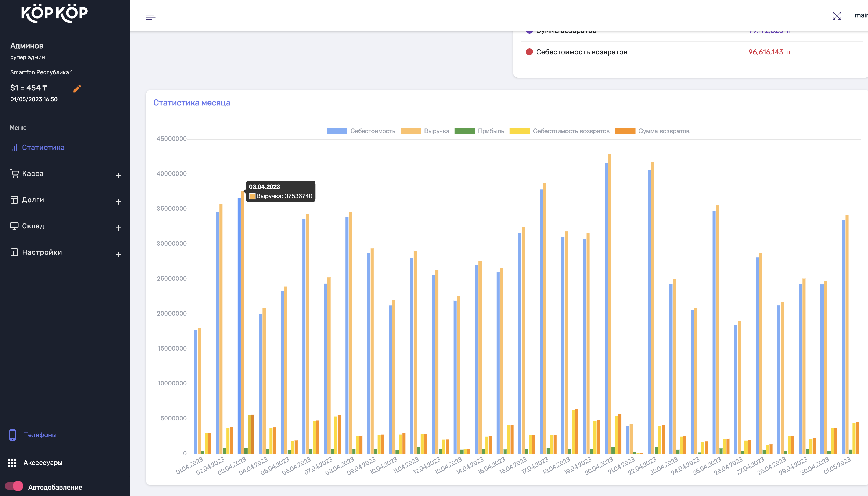
Task: Open the Долги menu item
Action: tap(33, 200)
